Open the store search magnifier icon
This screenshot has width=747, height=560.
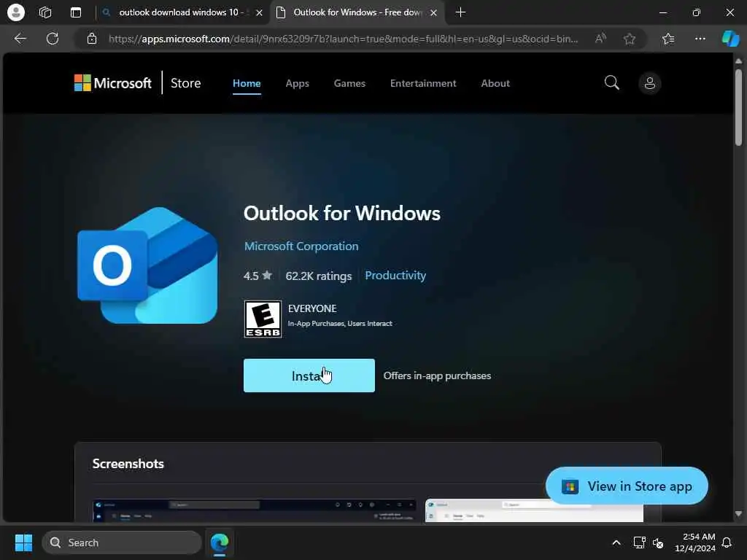612,83
